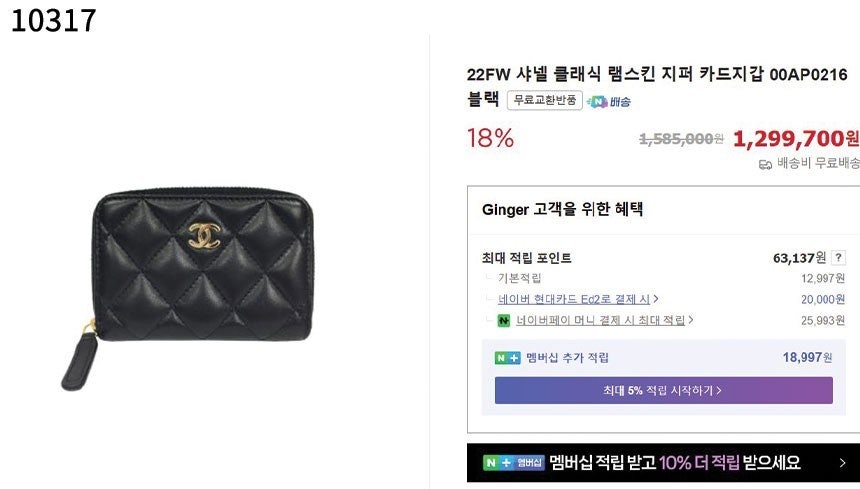Click the 최대 5% 적립 시작하기 button
Screen dimensions: 860x489
coord(663,390)
